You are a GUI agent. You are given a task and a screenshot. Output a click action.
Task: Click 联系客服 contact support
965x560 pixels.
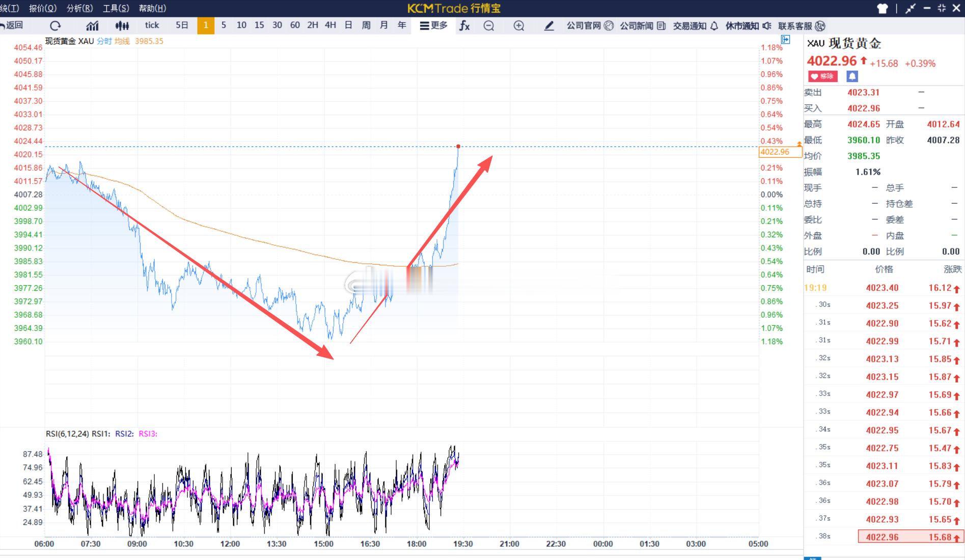pos(802,26)
